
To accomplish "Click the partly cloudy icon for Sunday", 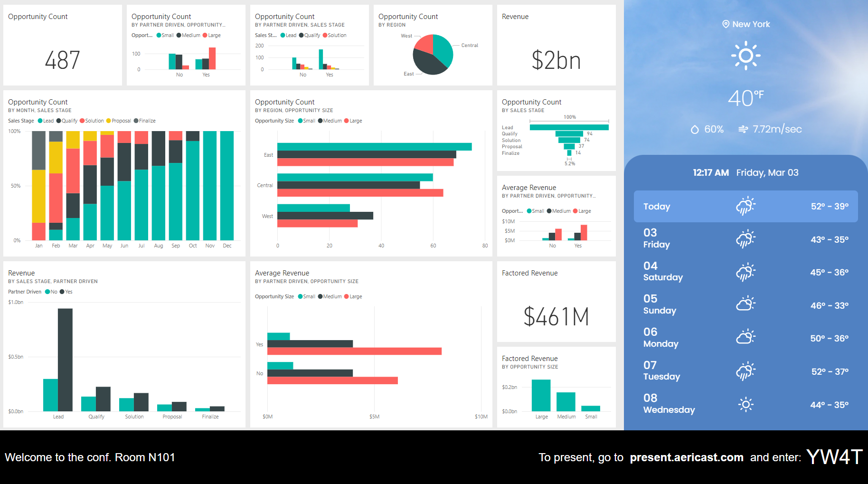I will coord(745,304).
